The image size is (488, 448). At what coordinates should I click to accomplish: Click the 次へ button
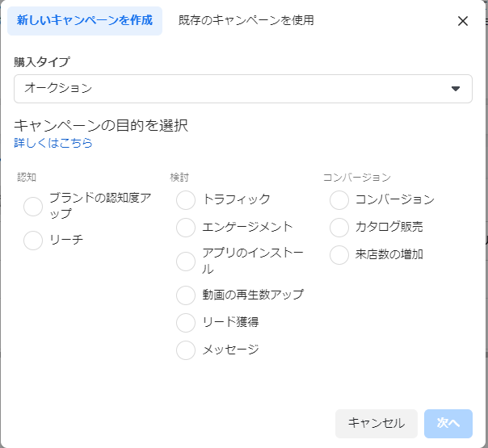(448, 424)
